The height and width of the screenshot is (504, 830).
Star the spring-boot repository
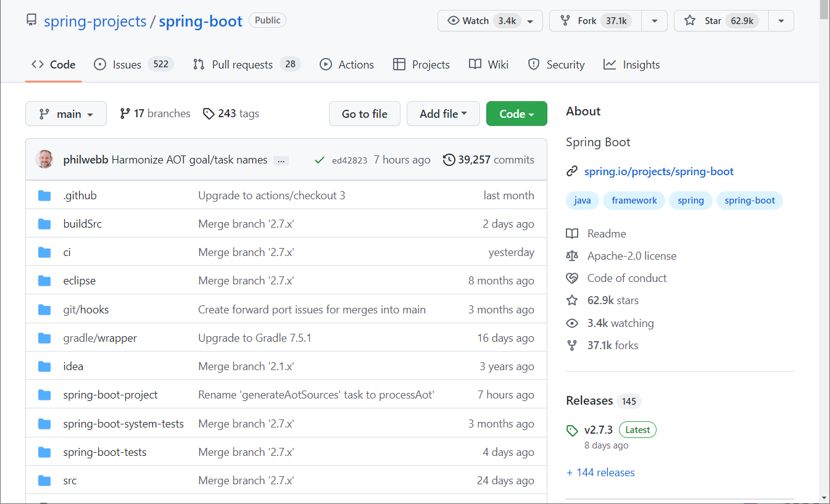[721, 20]
